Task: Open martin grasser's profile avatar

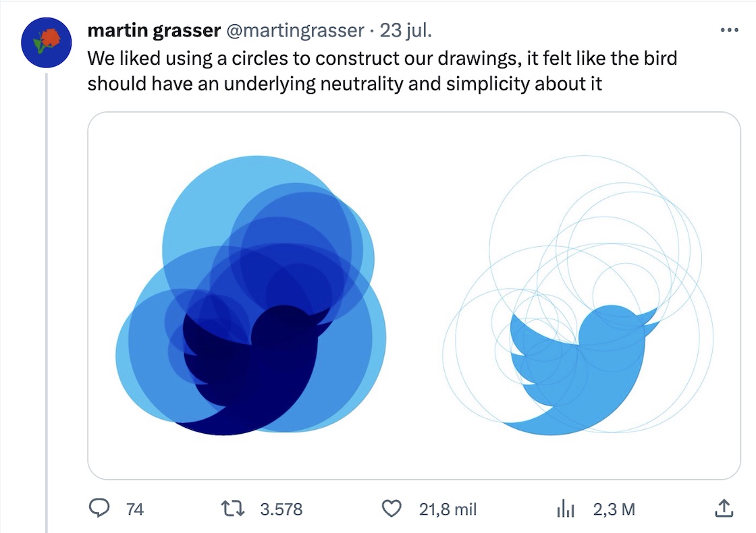Action: click(47, 42)
